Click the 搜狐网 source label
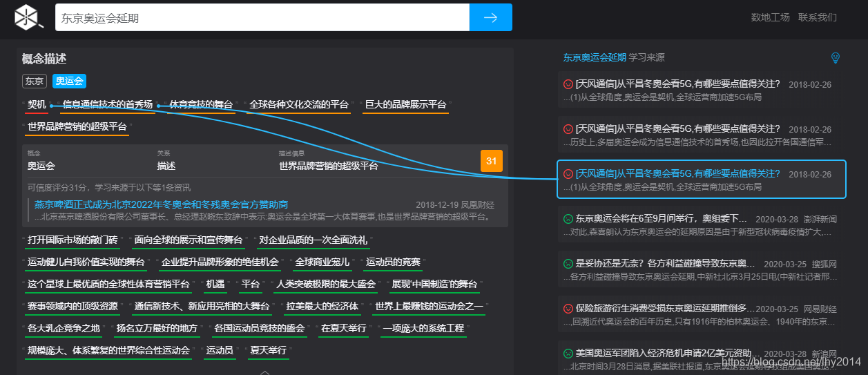The width and height of the screenshot is (868, 375). [x=824, y=264]
